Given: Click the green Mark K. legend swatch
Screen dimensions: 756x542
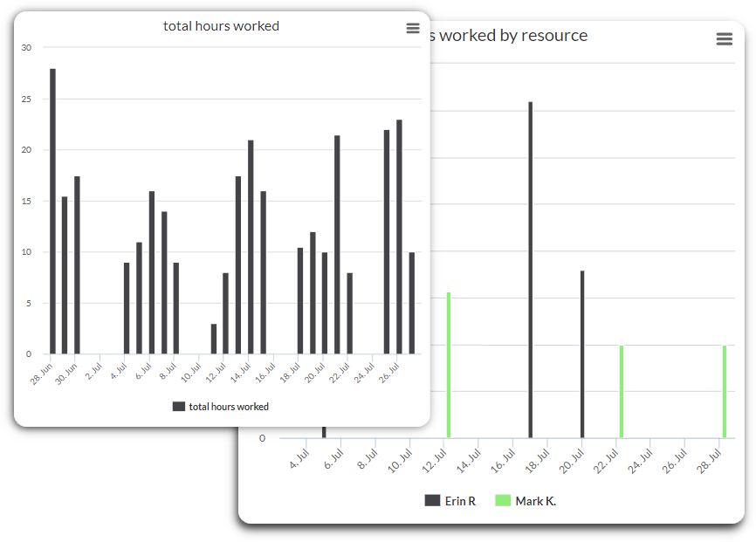Looking at the screenshot, I should (x=503, y=501).
